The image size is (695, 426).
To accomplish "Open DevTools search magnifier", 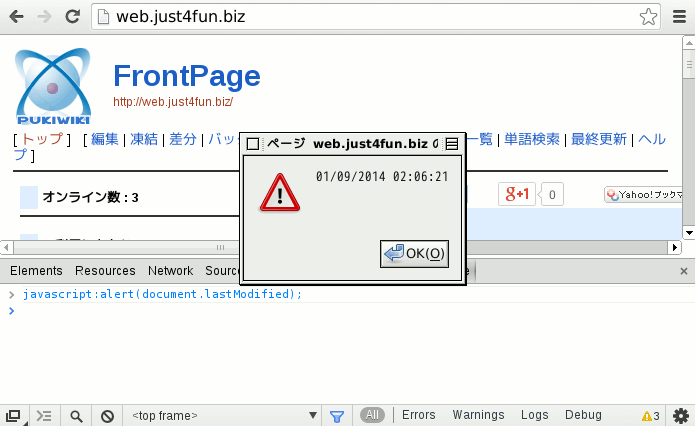I will [x=76, y=415].
